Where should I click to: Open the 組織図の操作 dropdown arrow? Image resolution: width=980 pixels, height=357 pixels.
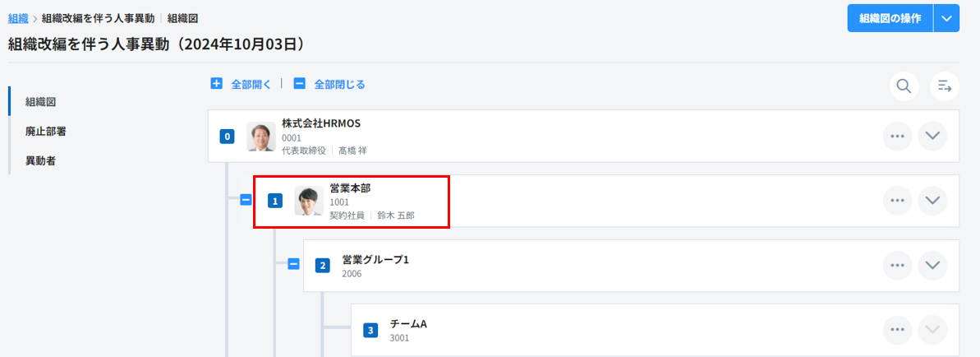[946, 18]
